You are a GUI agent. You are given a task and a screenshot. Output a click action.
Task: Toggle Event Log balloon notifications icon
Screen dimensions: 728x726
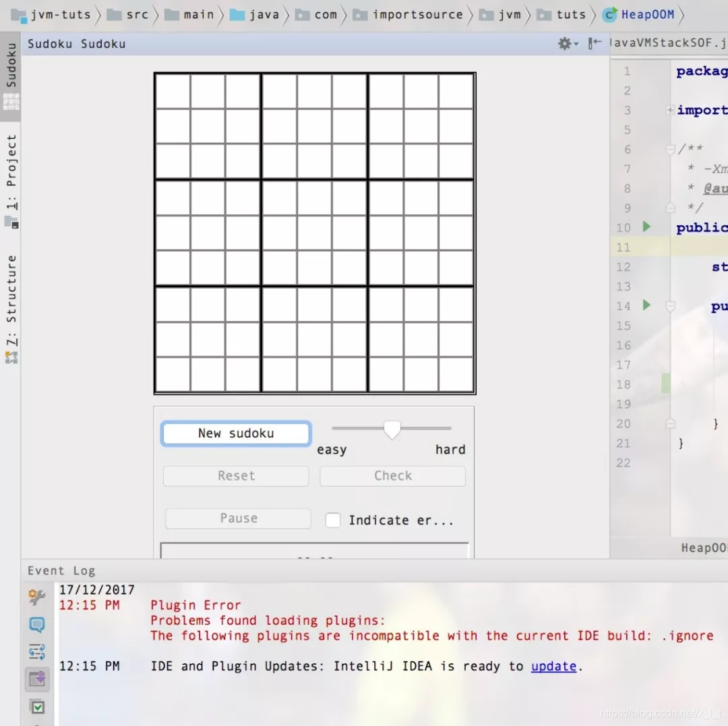pyautogui.click(x=36, y=625)
